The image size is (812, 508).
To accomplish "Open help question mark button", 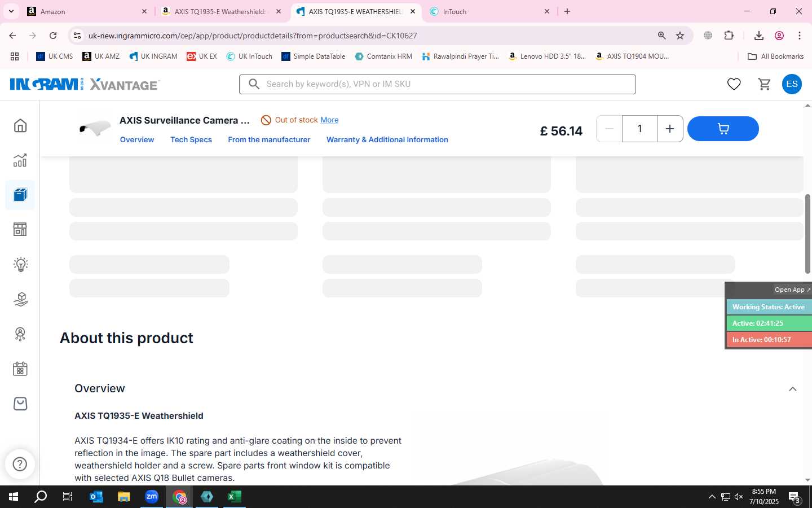I will (x=20, y=464).
